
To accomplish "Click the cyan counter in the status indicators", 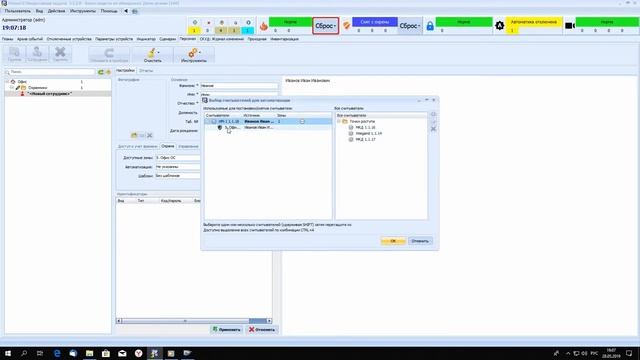I will (x=247, y=31).
